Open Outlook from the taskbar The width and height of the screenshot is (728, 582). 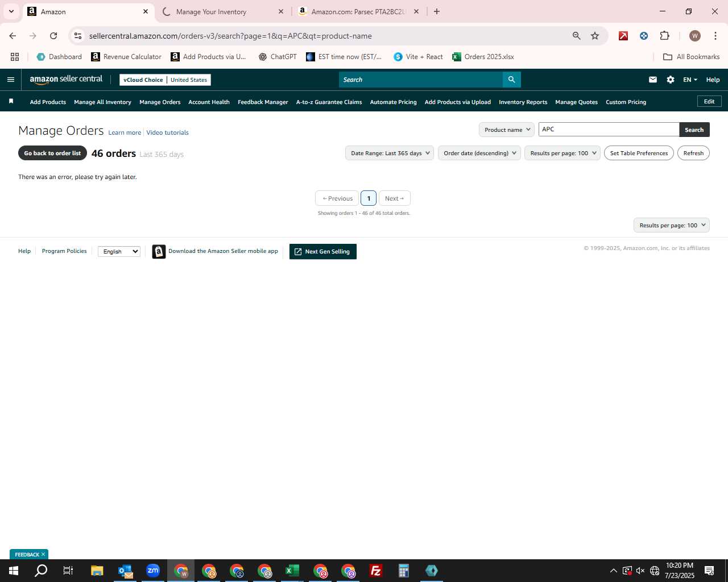[125, 571]
